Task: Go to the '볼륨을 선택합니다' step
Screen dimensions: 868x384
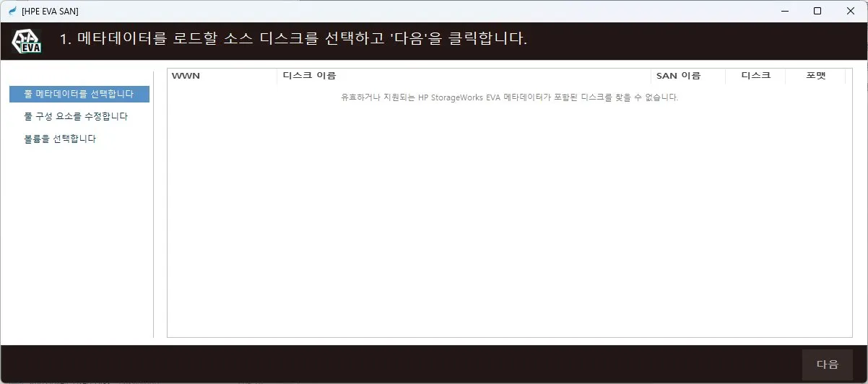Action: (x=60, y=139)
